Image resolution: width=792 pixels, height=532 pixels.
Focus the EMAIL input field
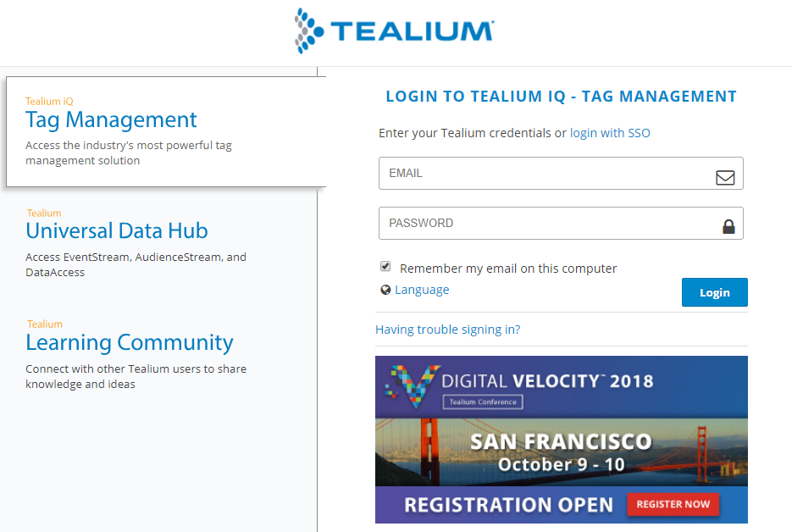tap(561, 174)
